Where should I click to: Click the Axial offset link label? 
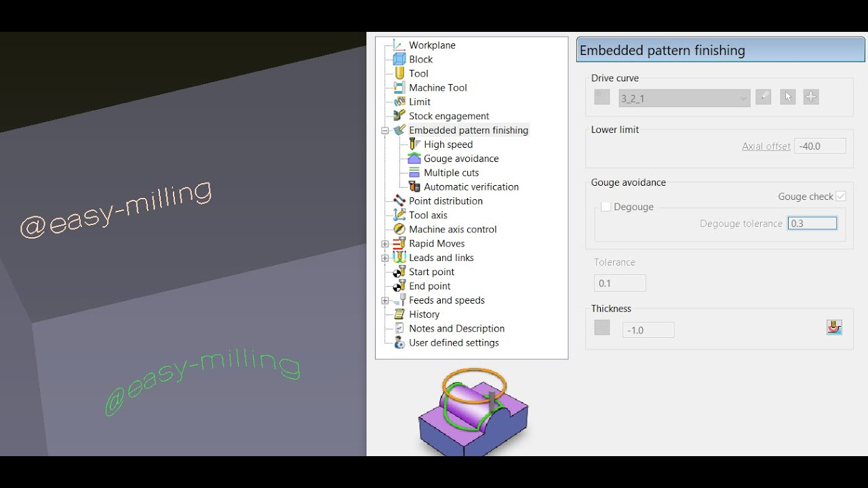766,146
